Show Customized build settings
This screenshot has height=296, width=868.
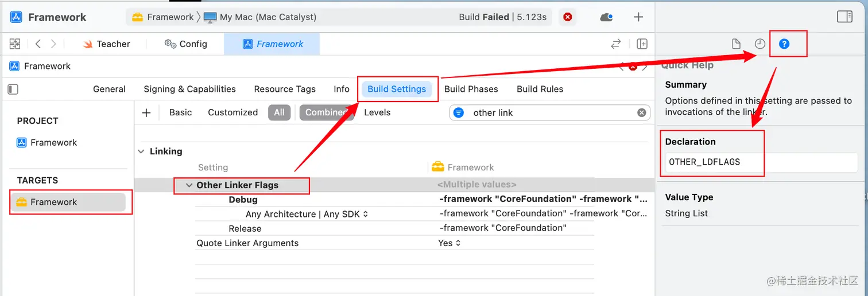point(232,112)
